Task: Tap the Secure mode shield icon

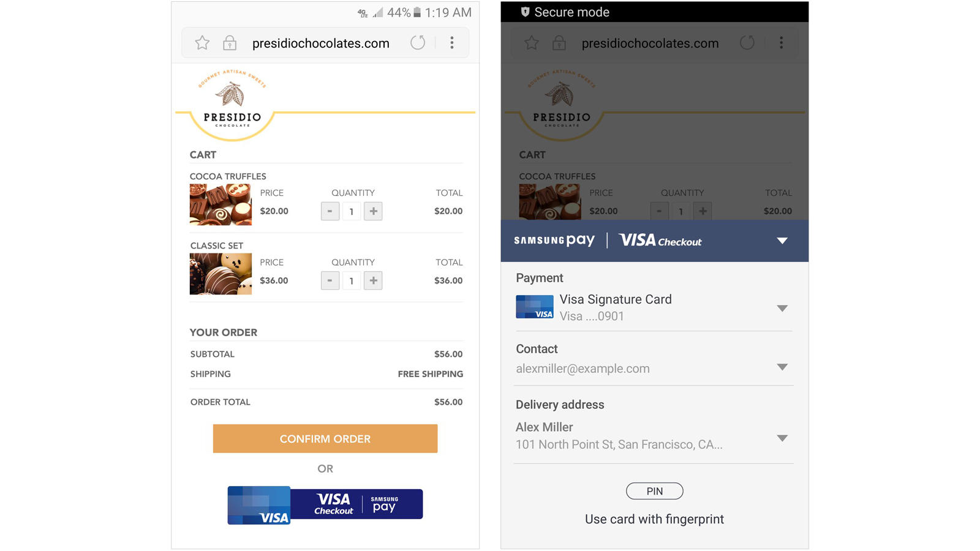Action: [x=525, y=12]
